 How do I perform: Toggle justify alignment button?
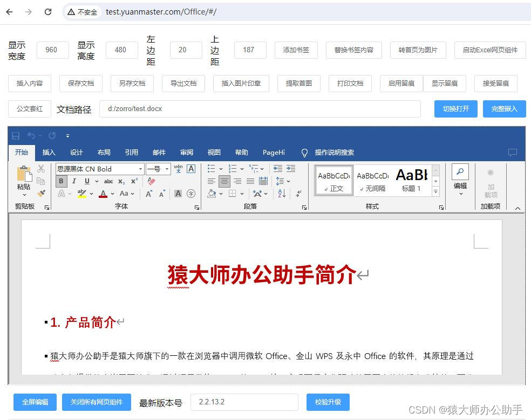[250, 181]
